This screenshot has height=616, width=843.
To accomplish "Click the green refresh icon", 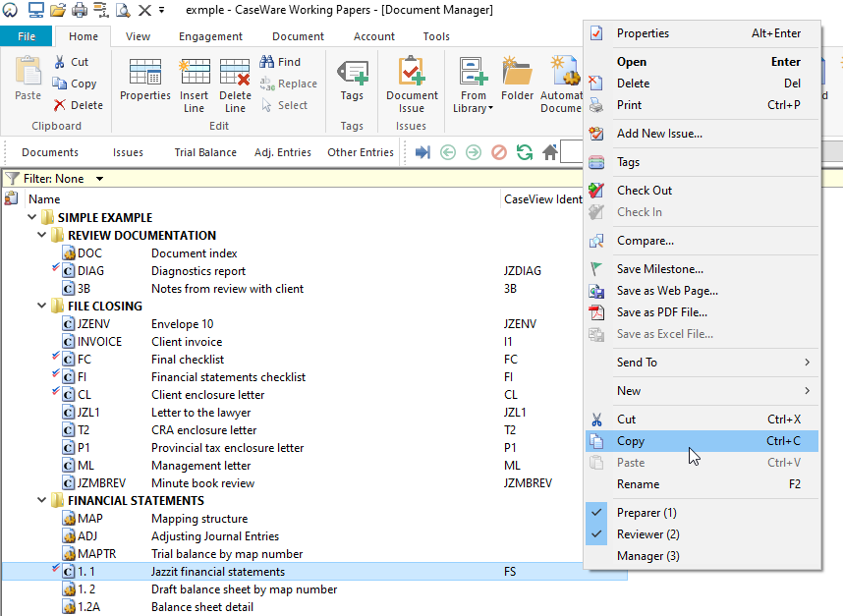I will (525, 152).
